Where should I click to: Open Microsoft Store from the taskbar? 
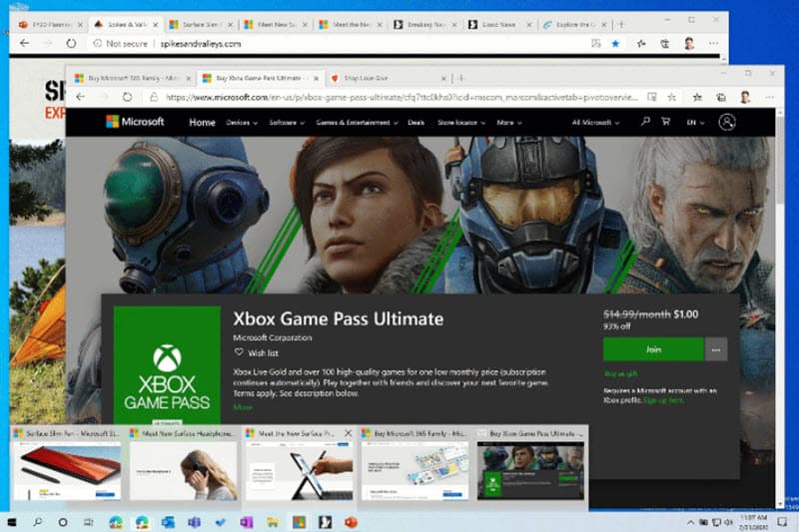299,522
